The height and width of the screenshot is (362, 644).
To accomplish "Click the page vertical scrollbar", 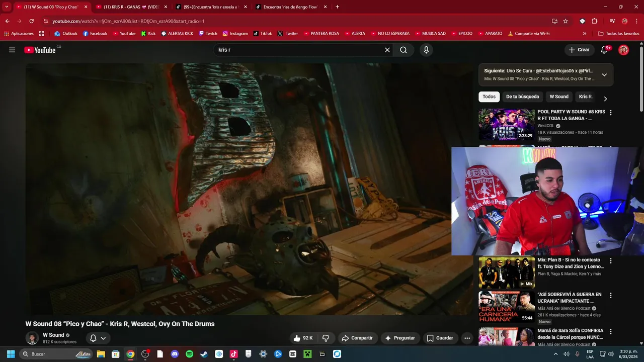I will 641,78.
